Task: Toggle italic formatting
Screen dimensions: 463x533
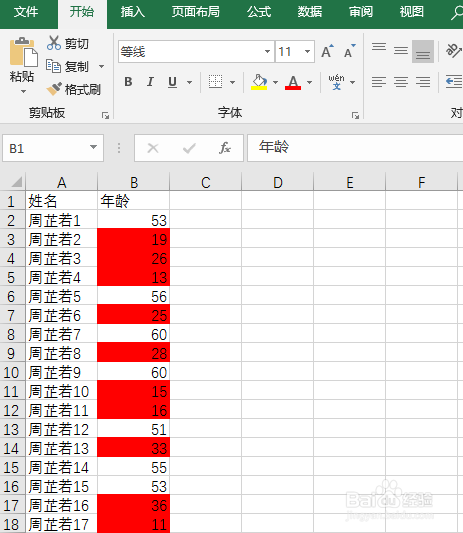Action: coord(150,82)
